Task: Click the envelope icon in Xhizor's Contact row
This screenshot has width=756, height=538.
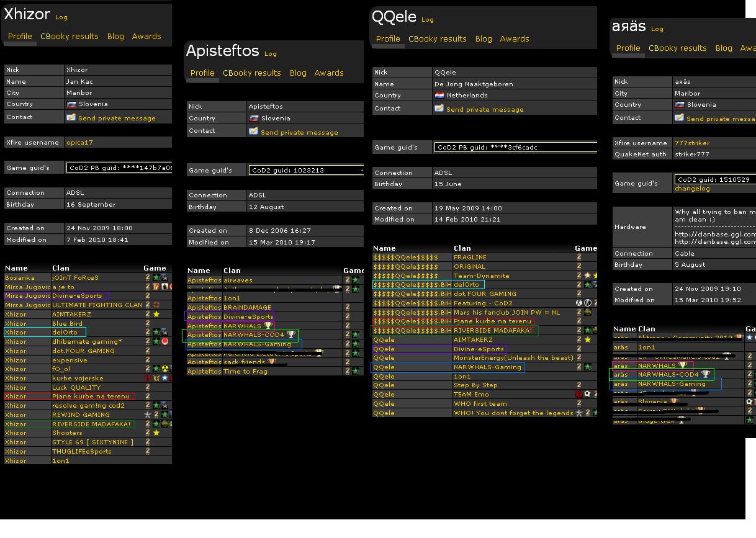Action: coord(71,117)
